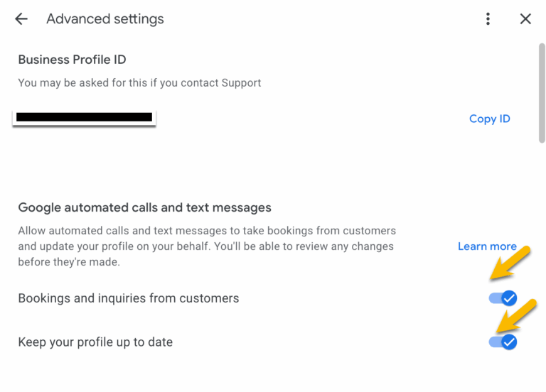The width and height of the screenshot is (546, 392).
Task: Go back using the left arrow
Action: pos(21,19)
